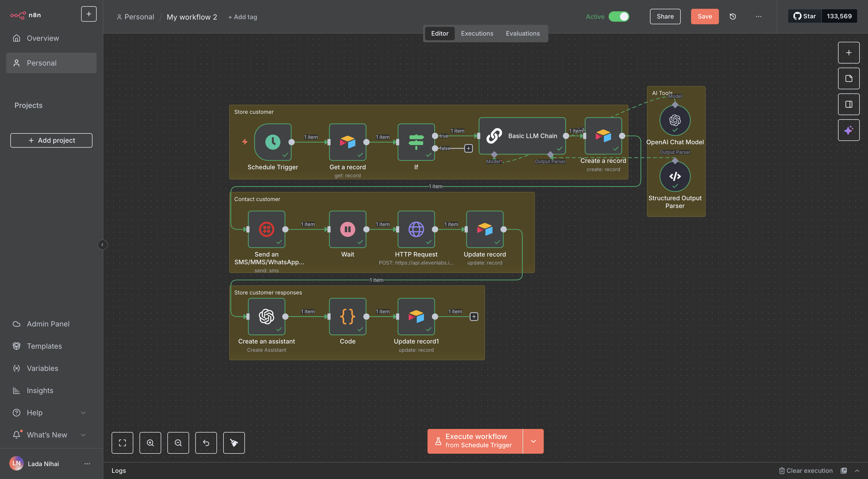Open the Code node
This screenshot has width=868, height=479.
tap(347, 316)
